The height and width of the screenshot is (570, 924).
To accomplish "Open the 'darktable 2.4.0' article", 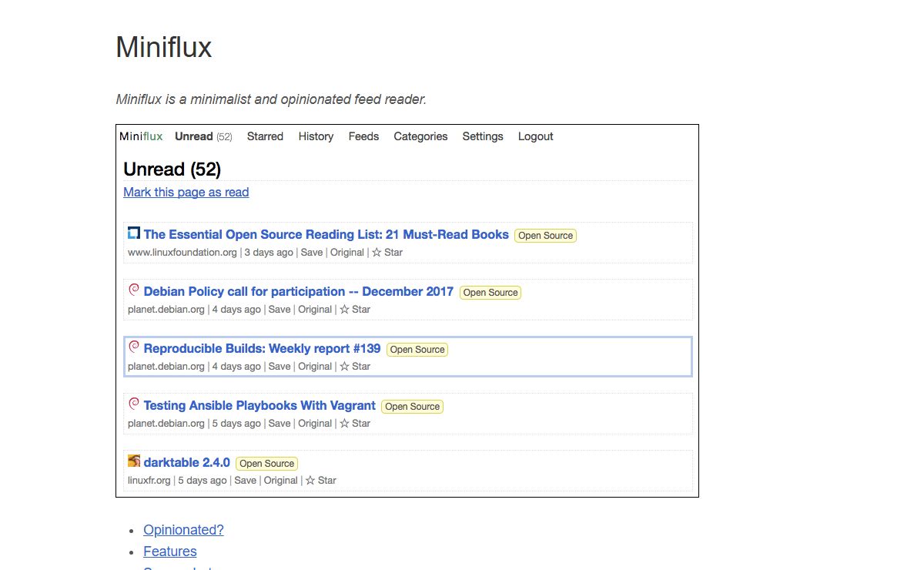I will pos(186,462).
